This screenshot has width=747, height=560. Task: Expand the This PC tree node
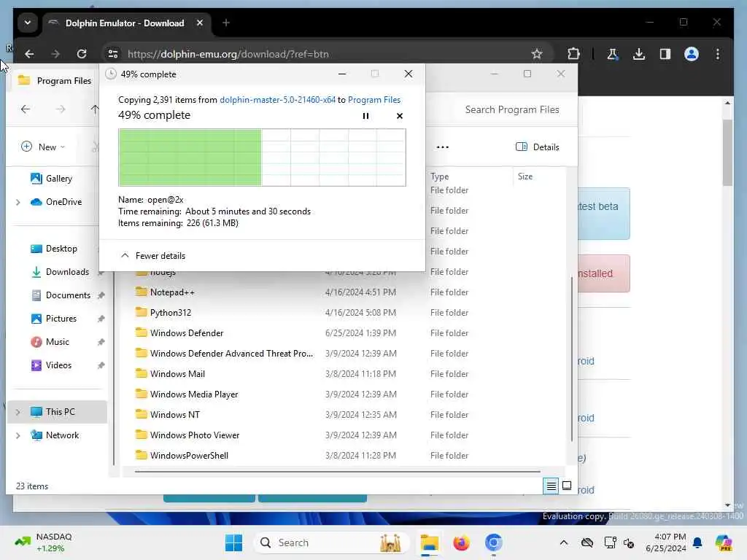(x=18, y=412)
